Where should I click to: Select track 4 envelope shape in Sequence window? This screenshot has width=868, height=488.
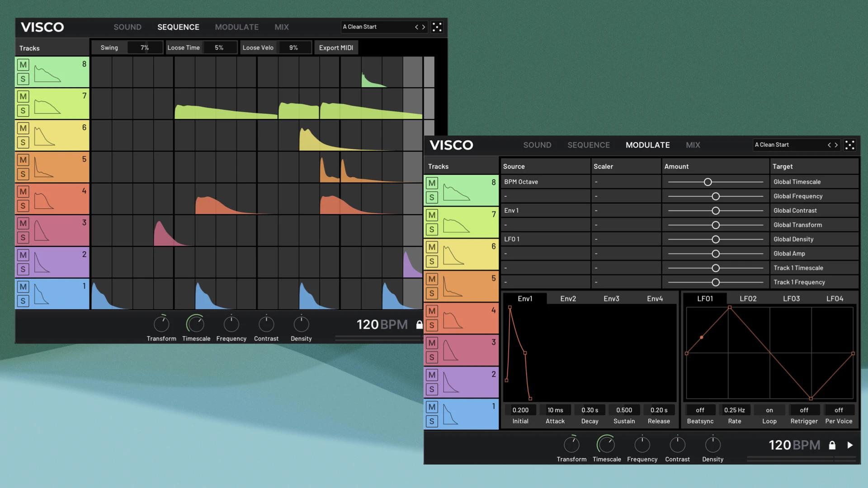[x=44, y=200]
